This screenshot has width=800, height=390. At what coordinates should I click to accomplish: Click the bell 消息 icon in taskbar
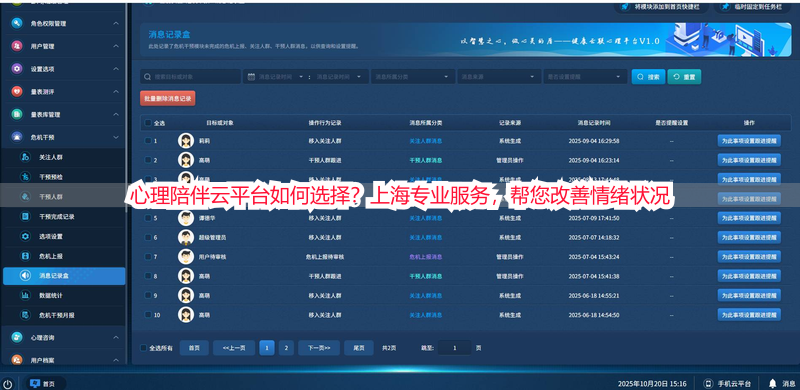(x=772, y=383)
